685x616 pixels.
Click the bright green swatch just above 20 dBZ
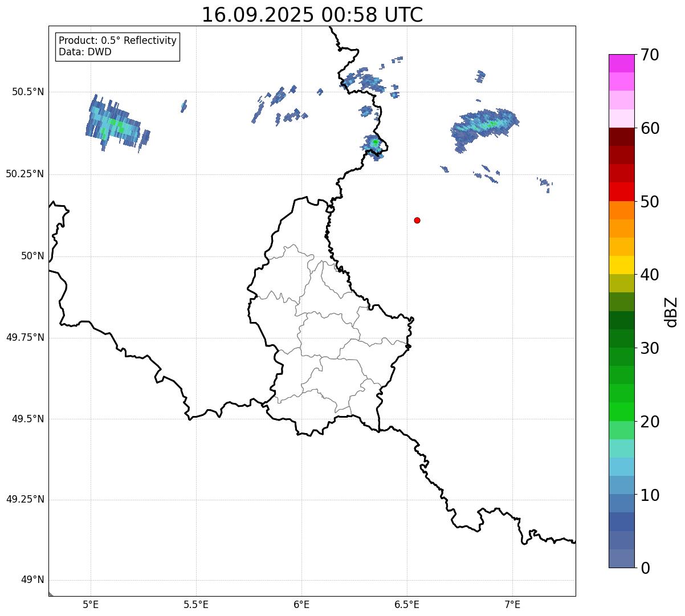click(621, 411)
